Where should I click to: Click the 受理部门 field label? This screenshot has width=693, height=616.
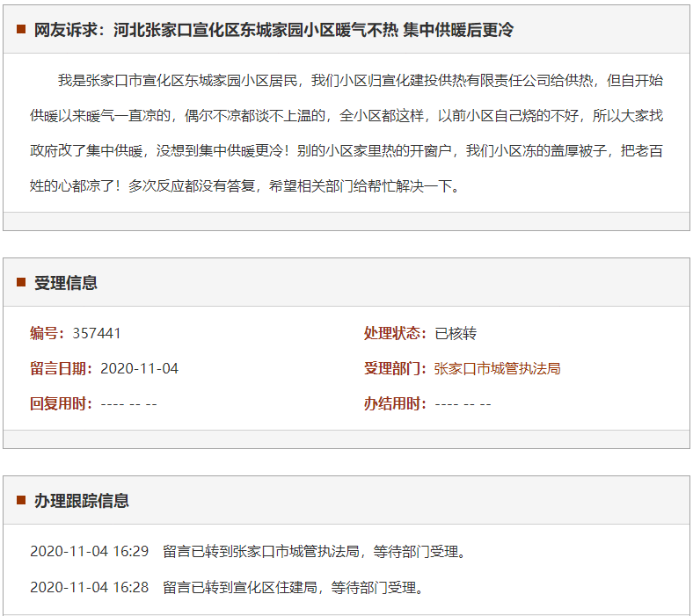[396, 369]
